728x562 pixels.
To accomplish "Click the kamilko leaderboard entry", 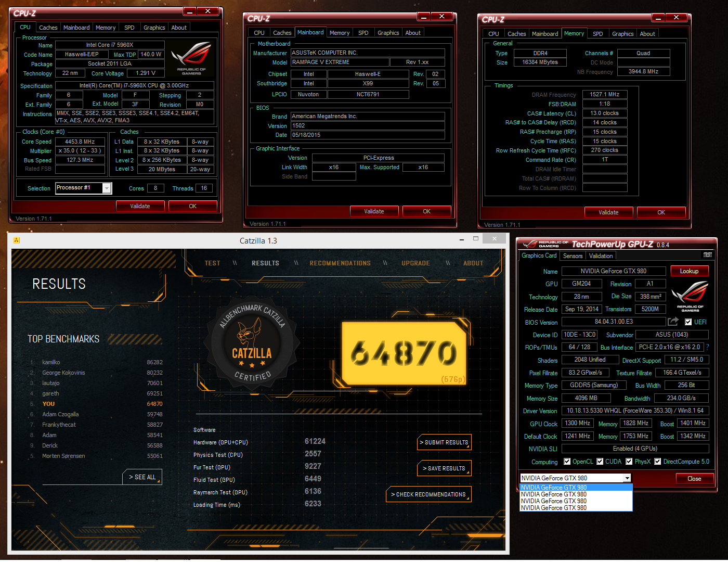I will [x=96, y=362].
